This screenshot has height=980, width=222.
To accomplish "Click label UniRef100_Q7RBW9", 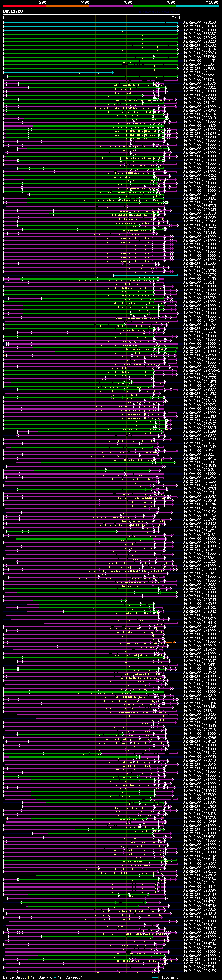I will tap(199, 95).
